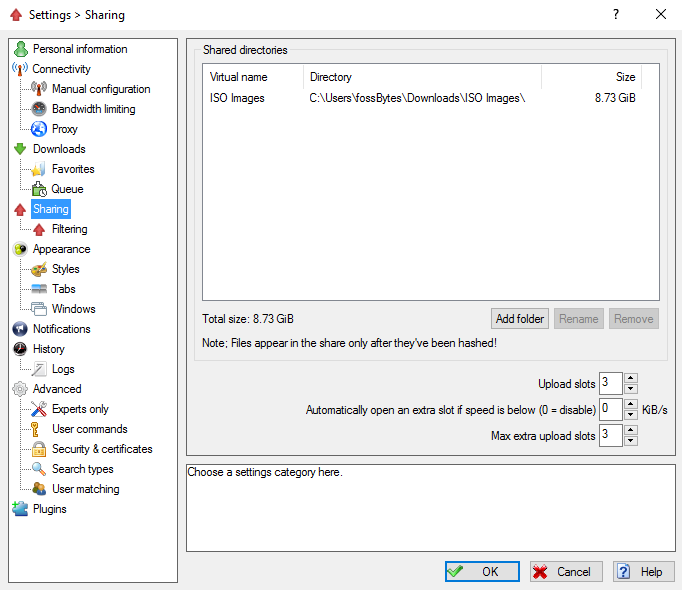This screenshot has height=590, width=682.
Task: Click the Styles paint palette icon
Action: 39,269
